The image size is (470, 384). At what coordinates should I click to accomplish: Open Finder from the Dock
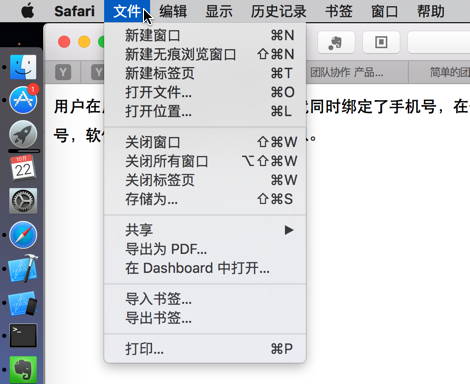tap(23, 67)
